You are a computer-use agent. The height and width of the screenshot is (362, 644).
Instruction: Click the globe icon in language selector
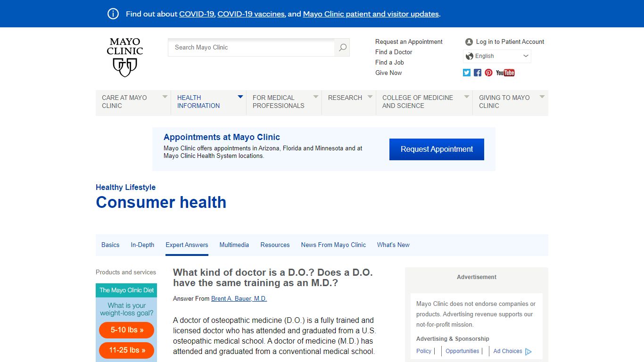[470, 56]
